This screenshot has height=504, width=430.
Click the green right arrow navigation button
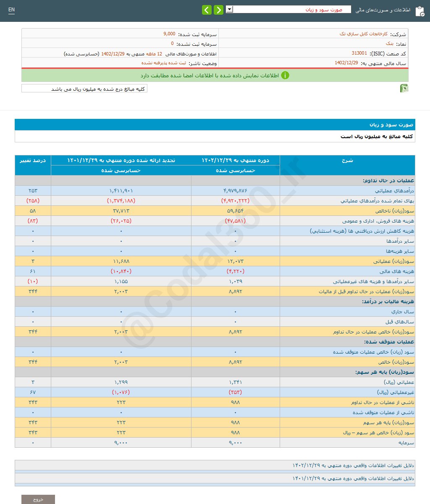(x=218, y=9)
